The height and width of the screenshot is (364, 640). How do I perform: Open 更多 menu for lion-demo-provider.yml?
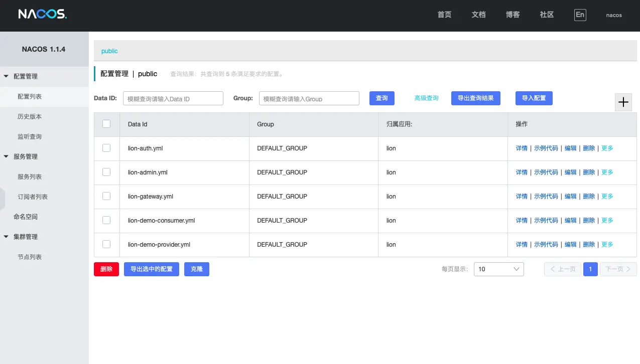pyautogui.click(x=607, y=245)
